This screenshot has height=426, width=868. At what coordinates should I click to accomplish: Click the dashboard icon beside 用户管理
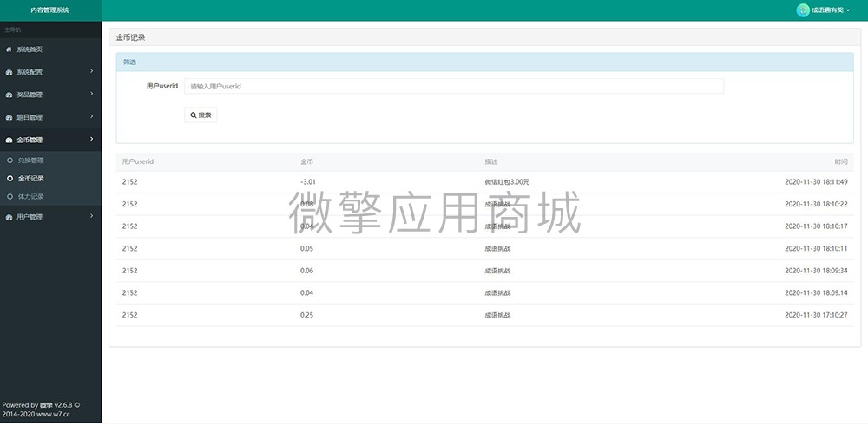(9, 217)
